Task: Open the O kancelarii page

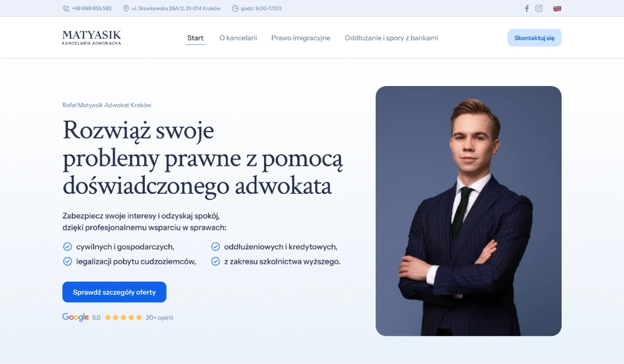Action: [x=238, y=38]
